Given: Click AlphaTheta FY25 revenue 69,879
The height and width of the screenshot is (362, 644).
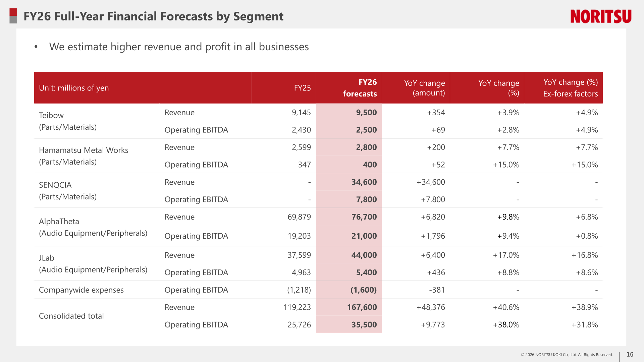Looking at the screenshot, I should tap(299, 217).
